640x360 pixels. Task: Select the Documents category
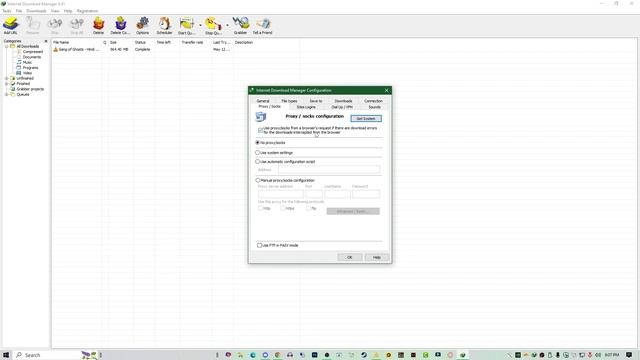pyautogui.click(x=32, y=57)
